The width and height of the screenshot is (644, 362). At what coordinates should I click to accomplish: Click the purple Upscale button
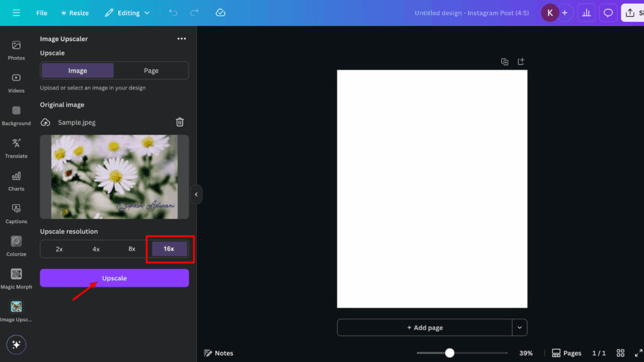114,278
